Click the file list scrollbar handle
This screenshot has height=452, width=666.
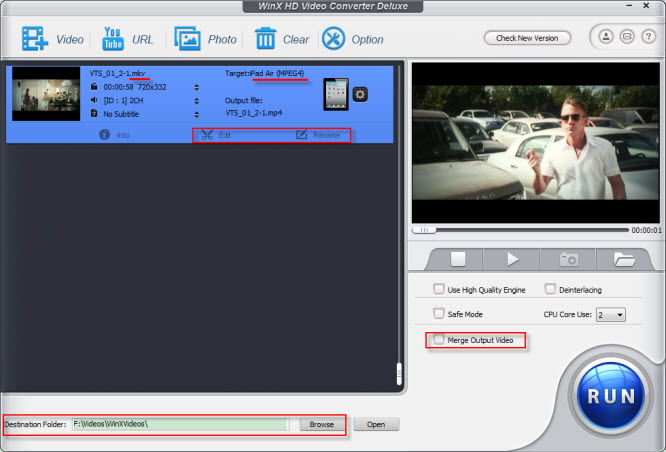(399, 374)
